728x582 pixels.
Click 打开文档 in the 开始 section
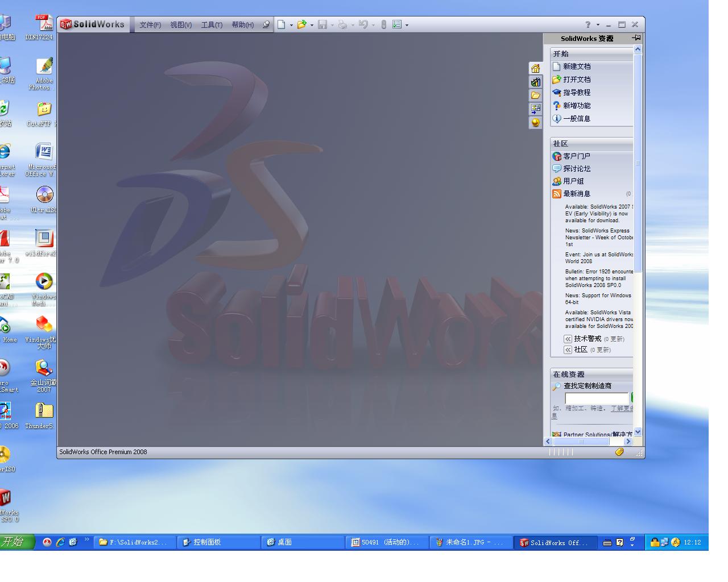(x=572, y=80)
